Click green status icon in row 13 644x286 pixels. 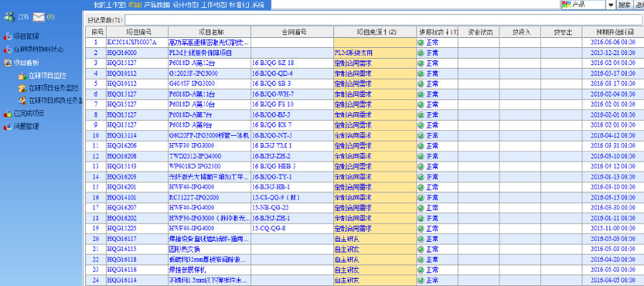[x=421, y=167]
